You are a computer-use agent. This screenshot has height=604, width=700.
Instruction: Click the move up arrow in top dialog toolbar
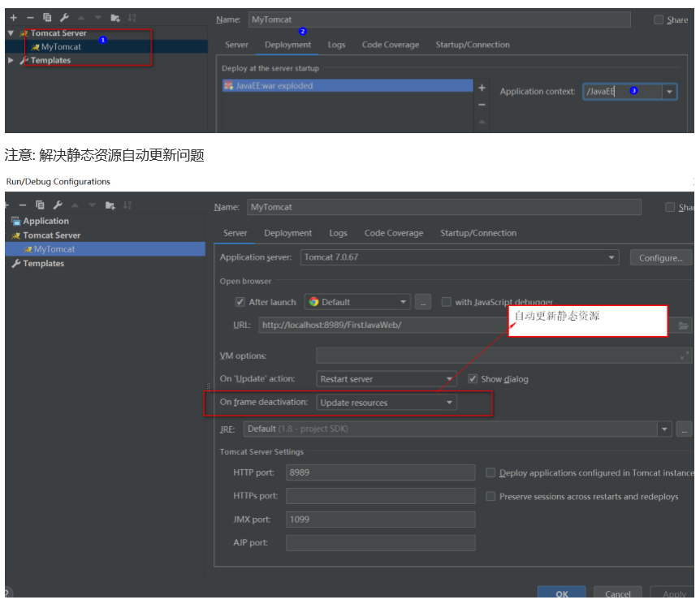(81, 18)
